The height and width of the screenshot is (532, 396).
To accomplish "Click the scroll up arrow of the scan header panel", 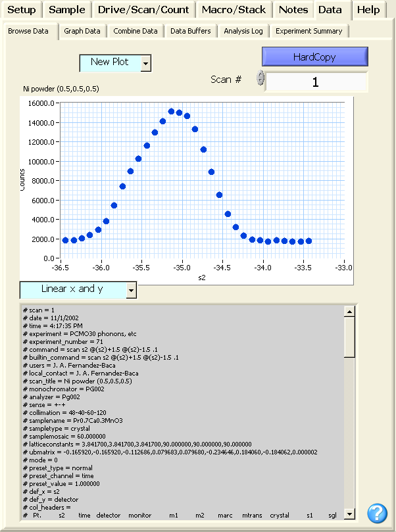I will point(349,312).
